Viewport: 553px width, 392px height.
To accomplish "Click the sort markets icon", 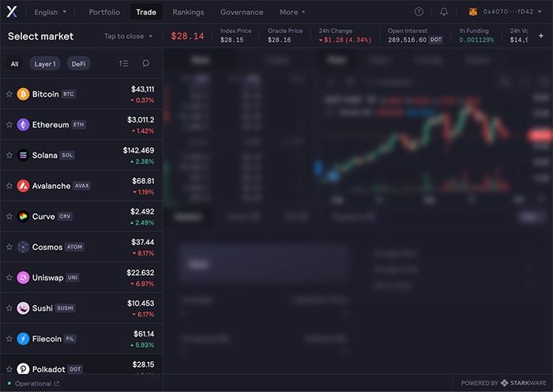I will click(123, 63).
